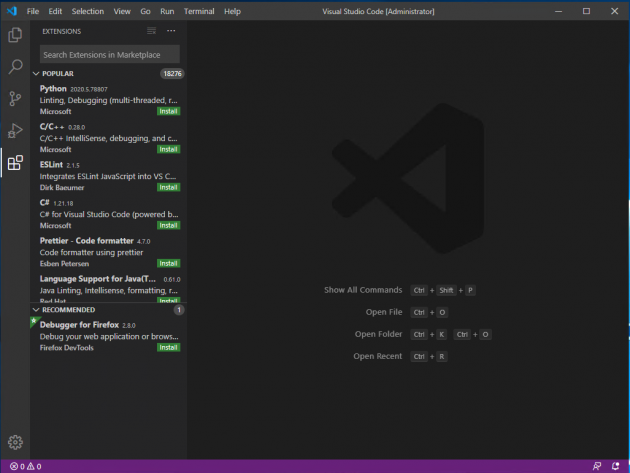The width and height of the screenshot is (630, 473).
Task: Select the C/C++ extension title
Action: (x=52, y=127)
